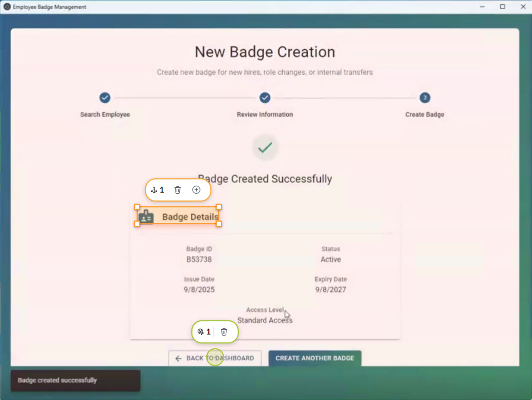
Task: Click the Review Information step checkmark
Action: 265,98
